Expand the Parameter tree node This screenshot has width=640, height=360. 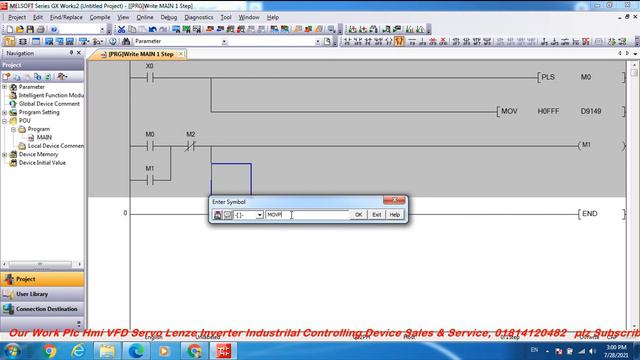(4, 87)
